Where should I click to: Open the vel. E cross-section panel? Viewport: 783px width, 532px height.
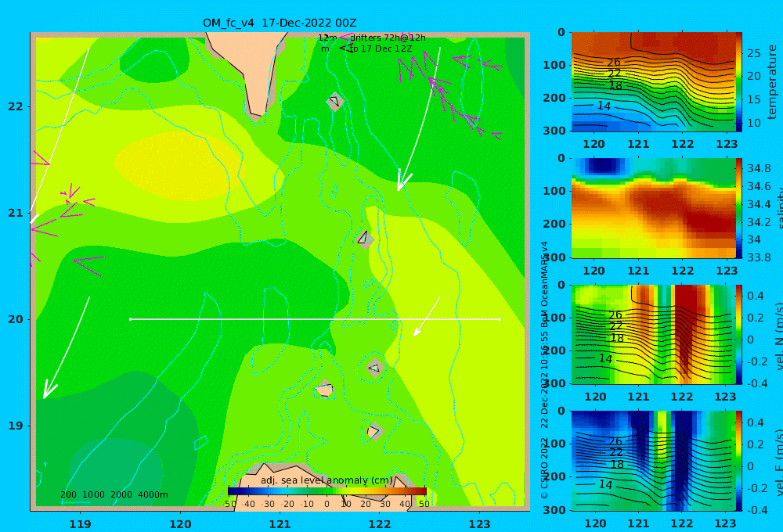pos(654,461)
